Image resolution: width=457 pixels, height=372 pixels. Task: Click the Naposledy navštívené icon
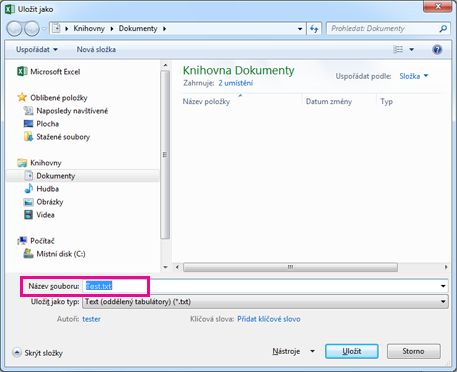[28, 110]
